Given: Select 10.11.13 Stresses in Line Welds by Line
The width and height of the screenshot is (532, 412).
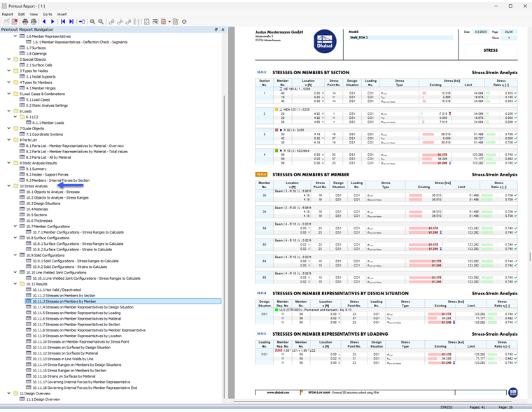Looking at the screenshot, I should click(63, 359).
